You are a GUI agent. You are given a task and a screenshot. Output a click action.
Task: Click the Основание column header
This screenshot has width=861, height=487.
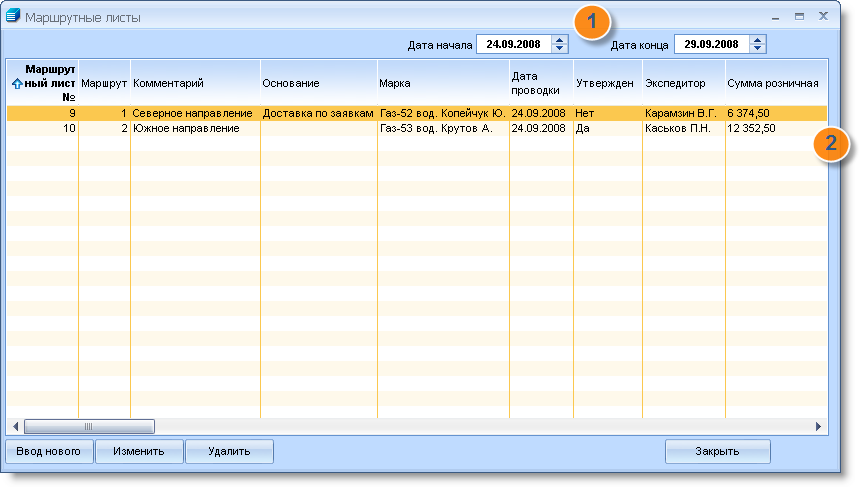pyautogui.click(x=319, y=83)
